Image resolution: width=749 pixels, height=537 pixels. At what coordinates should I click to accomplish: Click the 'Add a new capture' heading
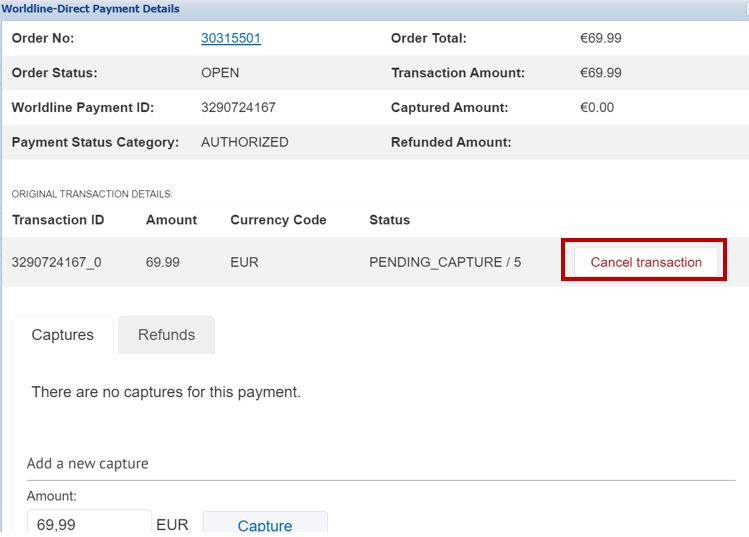[87, 463]
